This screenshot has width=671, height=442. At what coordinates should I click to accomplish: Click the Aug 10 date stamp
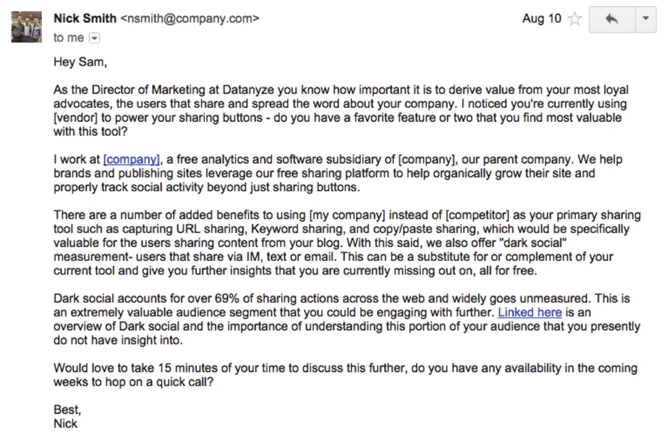tap(541, 19)
